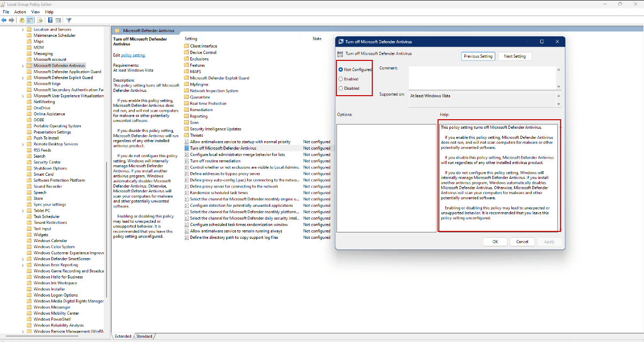Click Cancel in the policy dialog

[x=522, y=242]
